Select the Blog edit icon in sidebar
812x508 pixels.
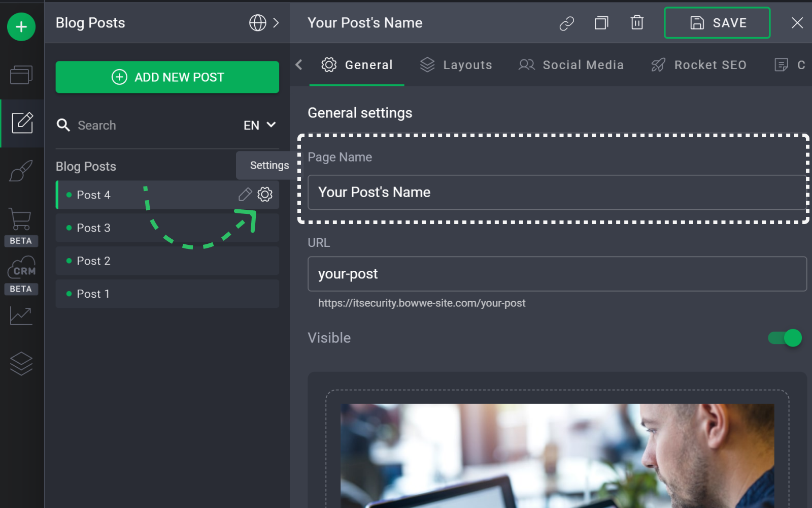(x=22, y=122)
